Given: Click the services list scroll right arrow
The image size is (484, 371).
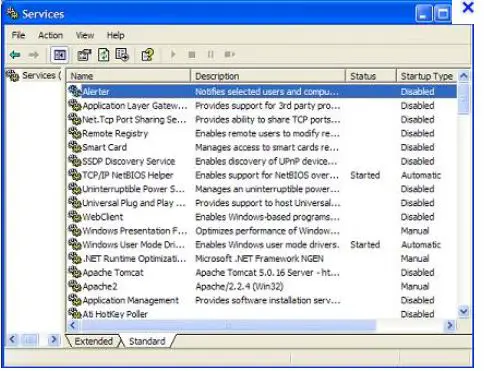Looking at the screenshot, I should 450,325.
